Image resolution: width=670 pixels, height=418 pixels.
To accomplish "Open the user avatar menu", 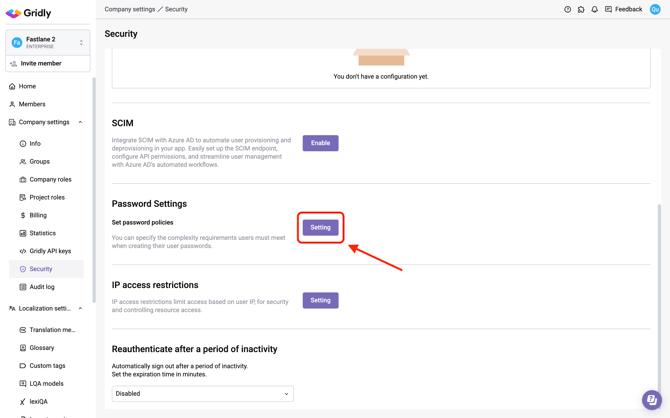I will [x=655, y=9].
